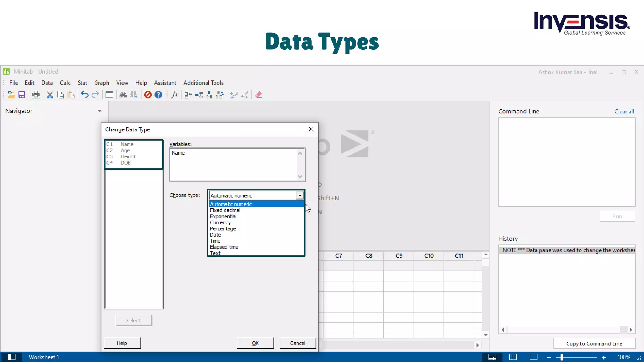Click the Copy to Command Line button
This screenshot has width=644, height=362.
pyautogui.click(x=594, y=343)
